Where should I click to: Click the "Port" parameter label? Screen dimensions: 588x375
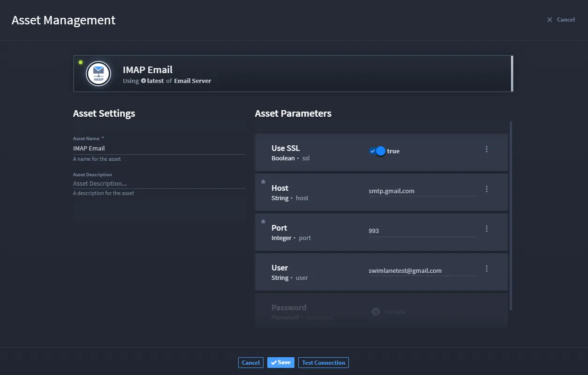(x=279, y=228)
